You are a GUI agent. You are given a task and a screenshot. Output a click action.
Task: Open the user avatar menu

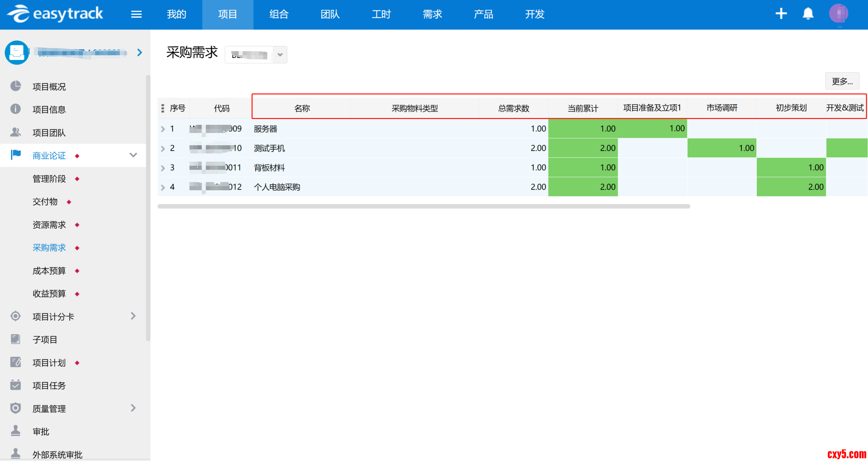tap(838, 14)
